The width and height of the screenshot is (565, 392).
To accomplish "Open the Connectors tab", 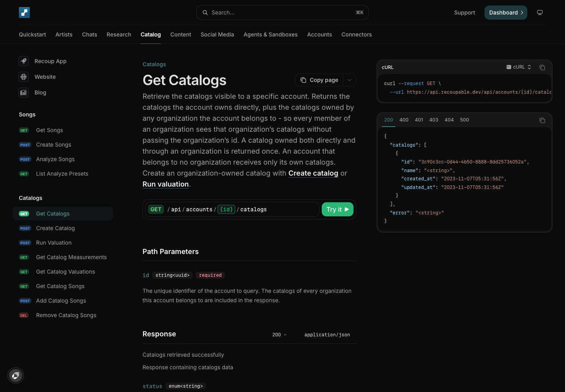I will [x=357, y=34].
